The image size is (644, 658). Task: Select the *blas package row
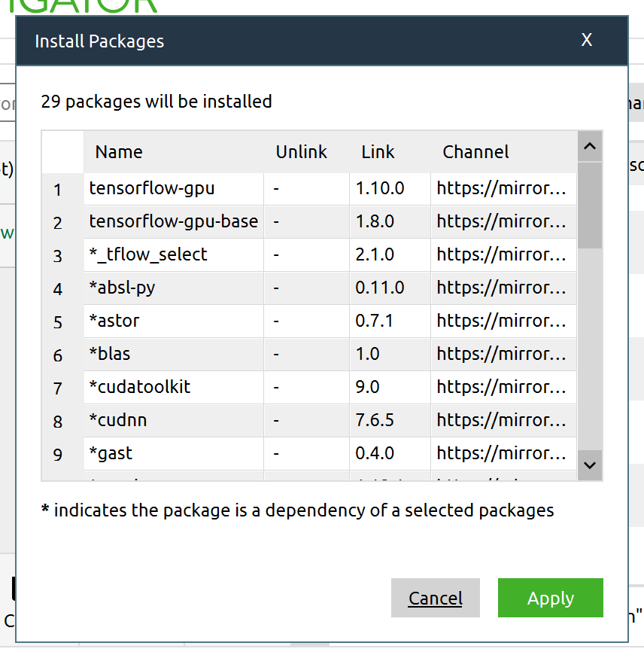110,354
